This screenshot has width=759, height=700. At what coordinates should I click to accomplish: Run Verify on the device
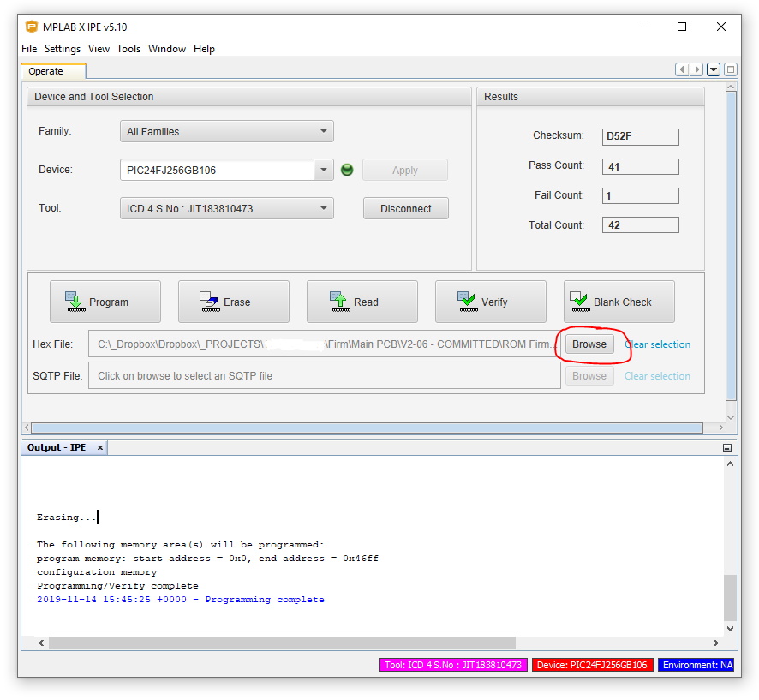pos(491,302)
